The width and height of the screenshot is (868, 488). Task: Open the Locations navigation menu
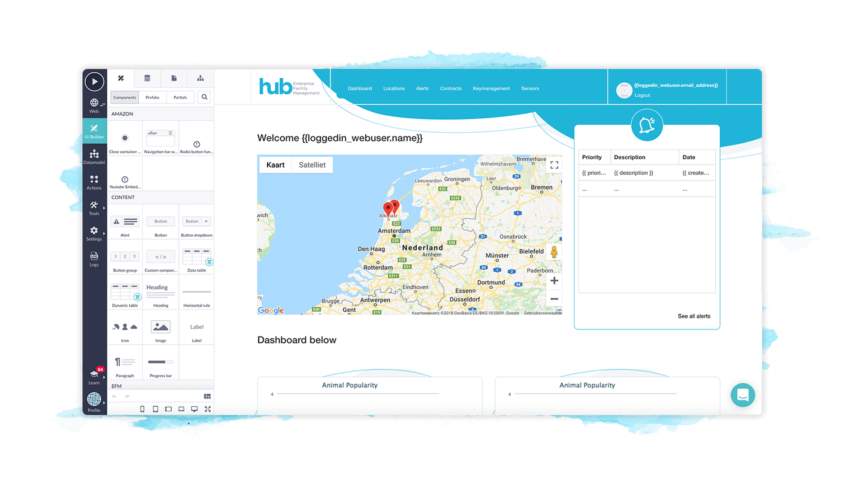(x=393, y=88)
